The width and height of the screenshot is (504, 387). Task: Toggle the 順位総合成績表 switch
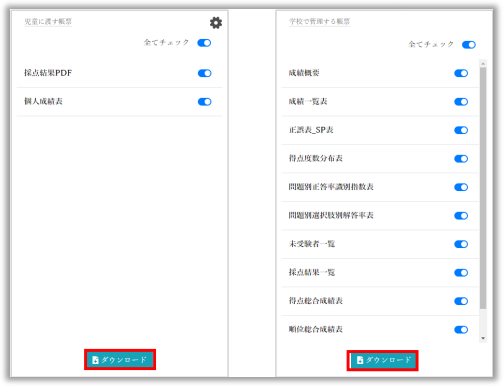pyautogui.click(x=461, y=330)
